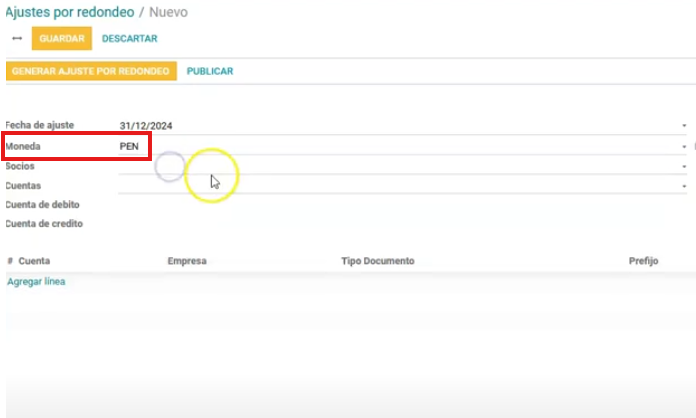This screenshot has height=418, width=696.
Task: Click Generar Ajuste por Redondeo button
Action: [91, 72]
